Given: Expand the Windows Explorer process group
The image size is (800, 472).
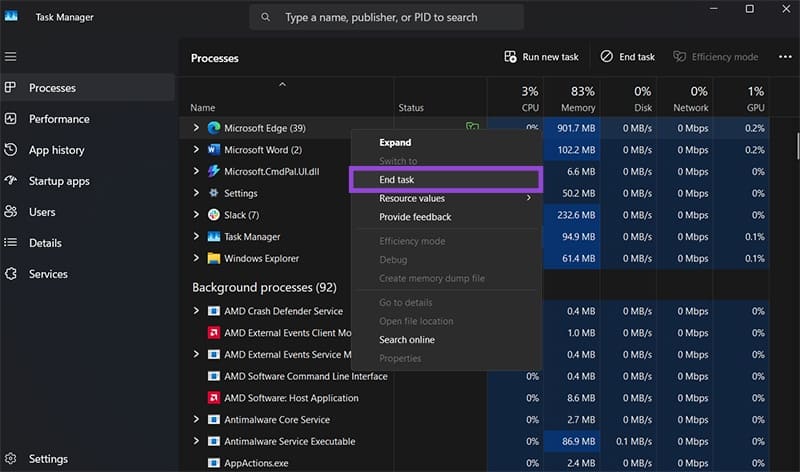Looking at the screenshot, I should (x=196, y=258).
